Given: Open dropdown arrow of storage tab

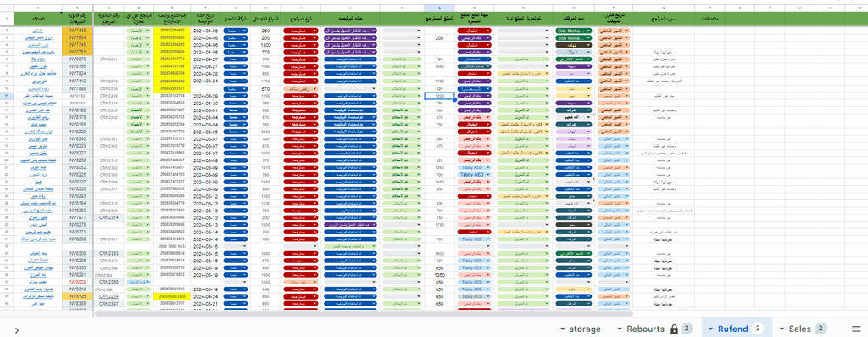Looking at the screenshot, I should click(563, 329).
